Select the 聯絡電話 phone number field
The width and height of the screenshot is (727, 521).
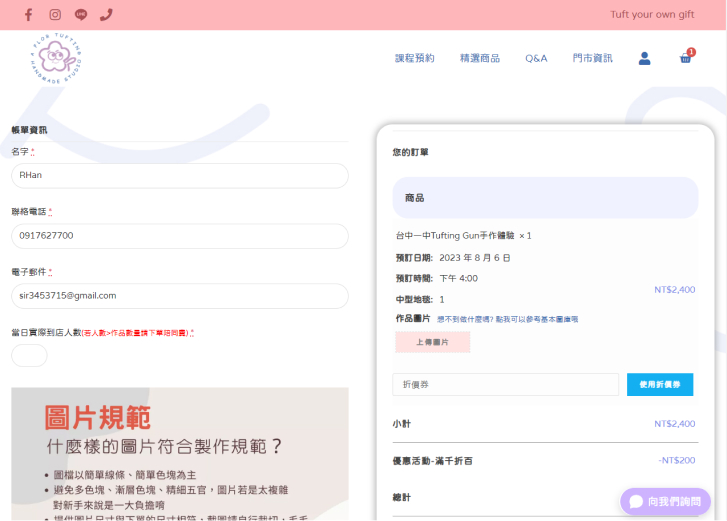pos(180,236)
